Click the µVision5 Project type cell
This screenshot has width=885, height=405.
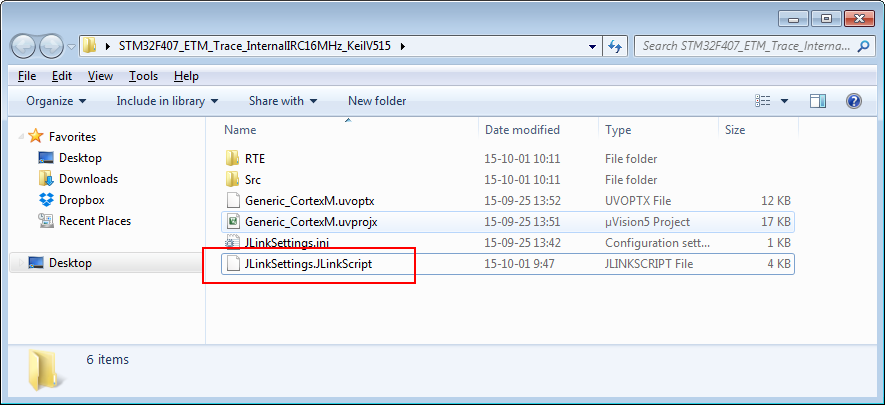point(647,222)
